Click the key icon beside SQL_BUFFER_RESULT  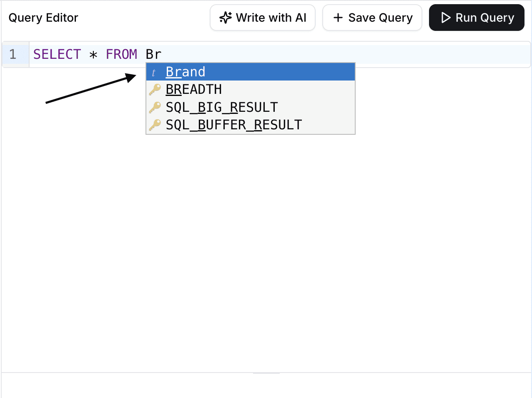click(x=155, y=125)
